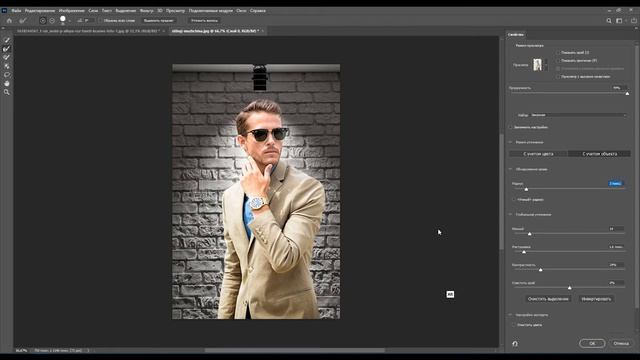Enable Показать край (J) checkbox
The width and height of the screenshot is (640, 360).
coord(558,53)
